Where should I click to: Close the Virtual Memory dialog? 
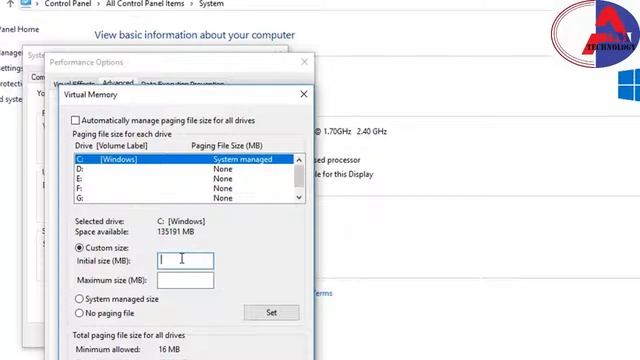[304, 94]
